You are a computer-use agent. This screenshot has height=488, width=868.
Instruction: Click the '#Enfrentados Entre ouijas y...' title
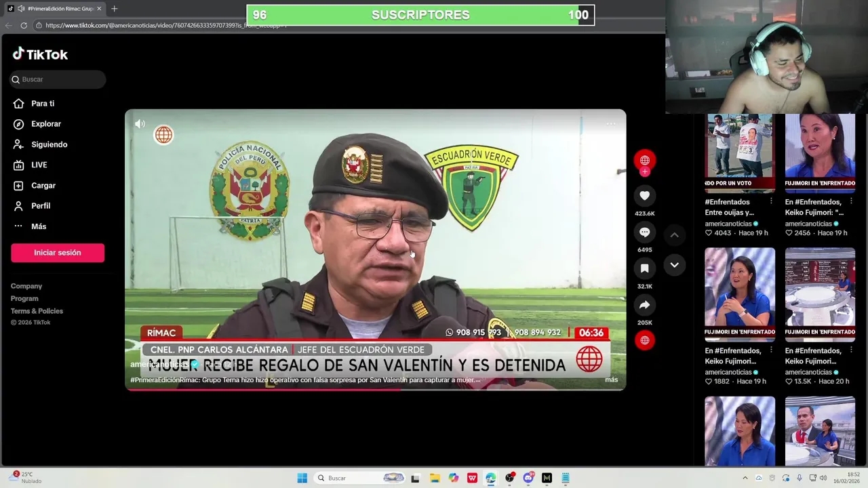point(729,207)
